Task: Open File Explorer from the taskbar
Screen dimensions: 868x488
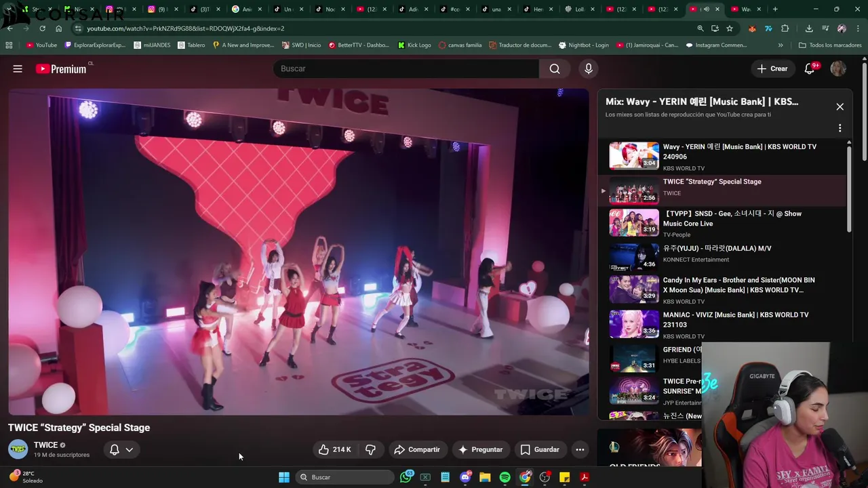Action: click(485, 477)
